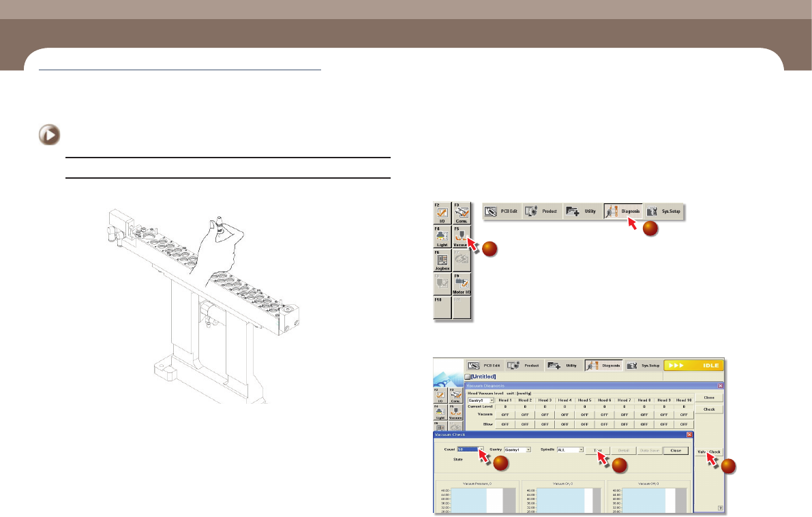Switch to Product tab in full window
The height and width of the screenshot is (517, 812).
(524, 366)
